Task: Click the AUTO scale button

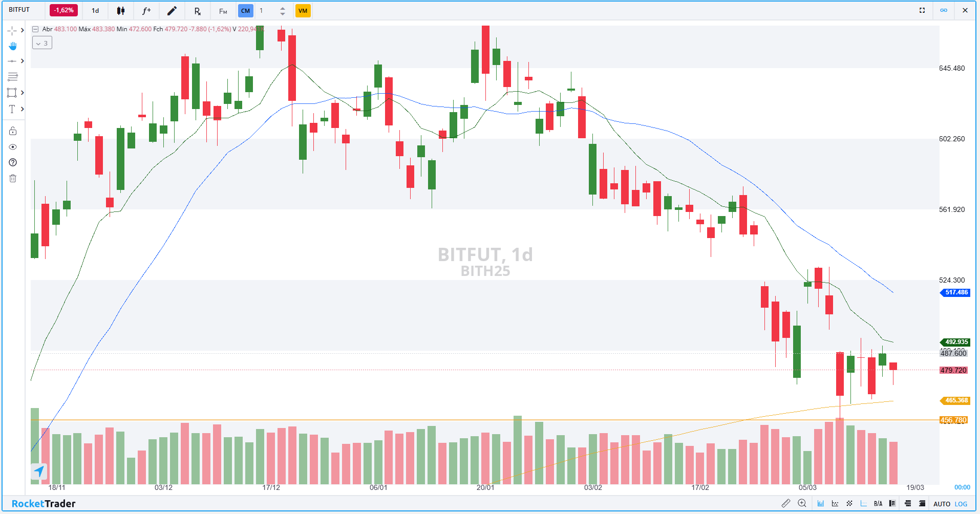Action: coord(942,504)
